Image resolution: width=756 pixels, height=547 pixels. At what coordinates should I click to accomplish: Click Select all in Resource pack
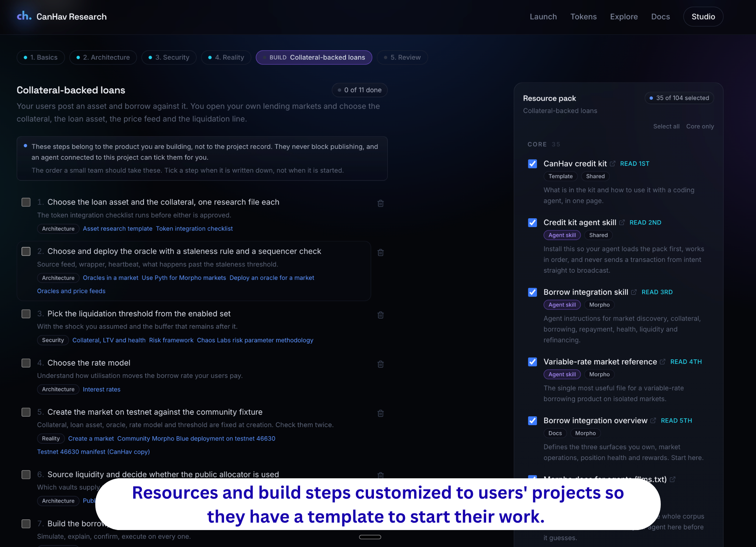(x=666, y=126)
